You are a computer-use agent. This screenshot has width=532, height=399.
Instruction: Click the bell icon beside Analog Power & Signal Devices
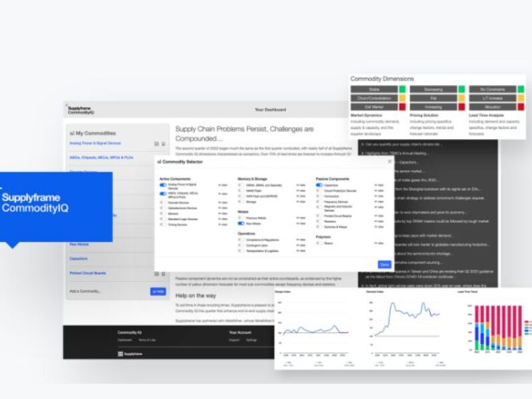click(x=164, y=143)
